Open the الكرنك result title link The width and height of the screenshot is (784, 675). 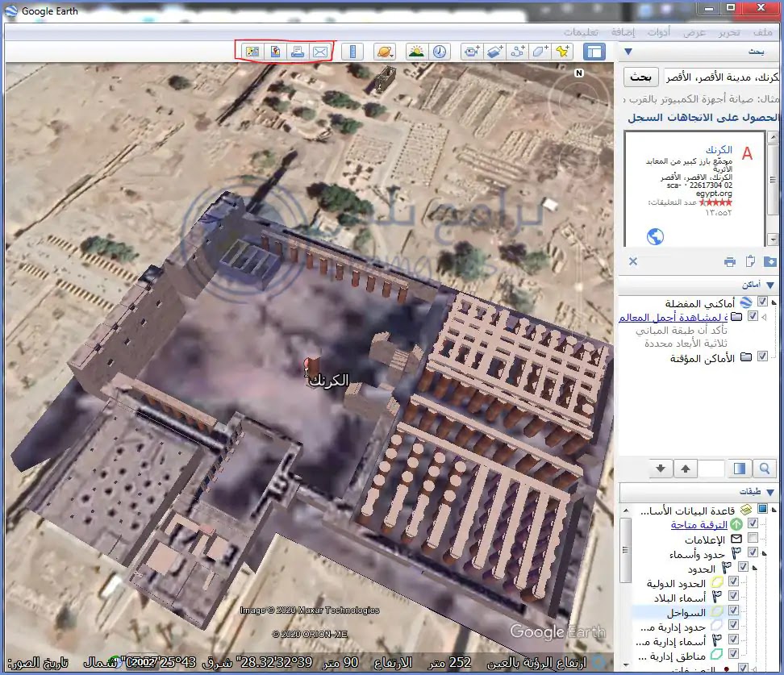pyautogui.click(x=719, y=149)
